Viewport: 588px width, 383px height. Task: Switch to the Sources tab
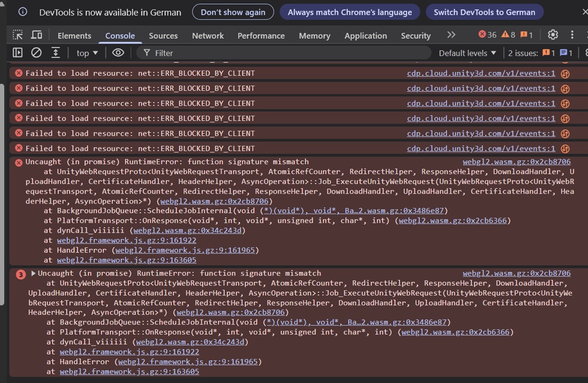[163, 36]
